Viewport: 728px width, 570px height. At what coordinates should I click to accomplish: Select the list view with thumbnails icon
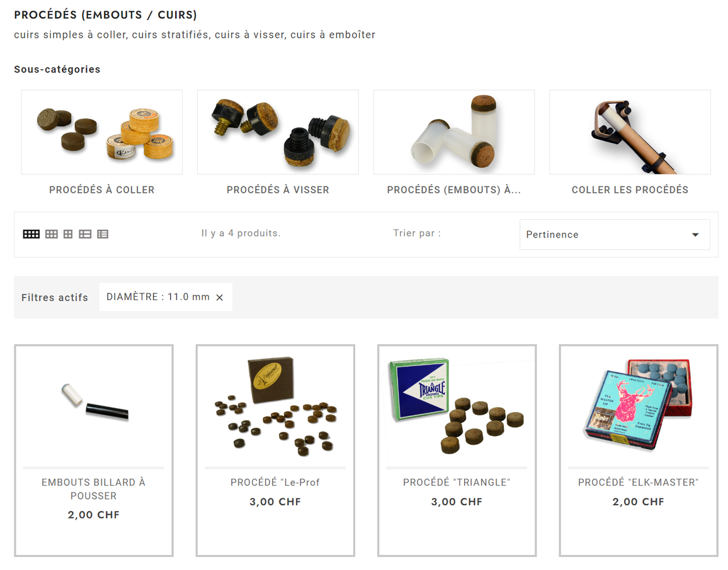pyautogui.click(x=85, y=234)
